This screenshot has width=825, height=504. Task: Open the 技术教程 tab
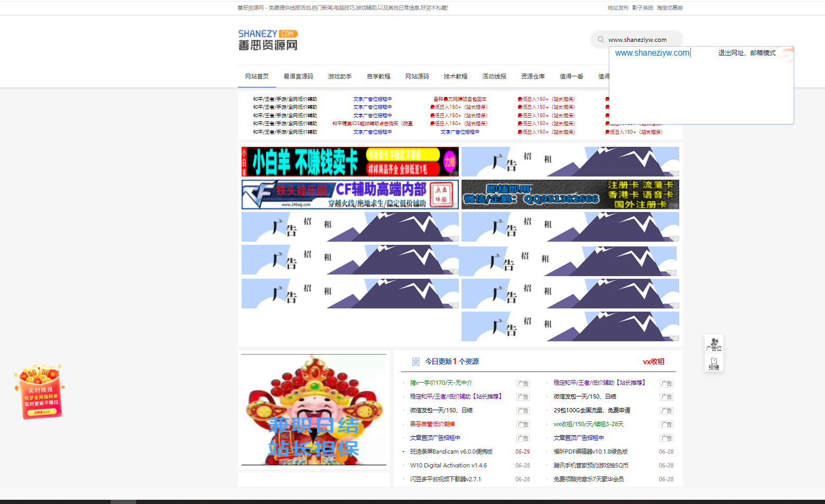tap(455, 76)
